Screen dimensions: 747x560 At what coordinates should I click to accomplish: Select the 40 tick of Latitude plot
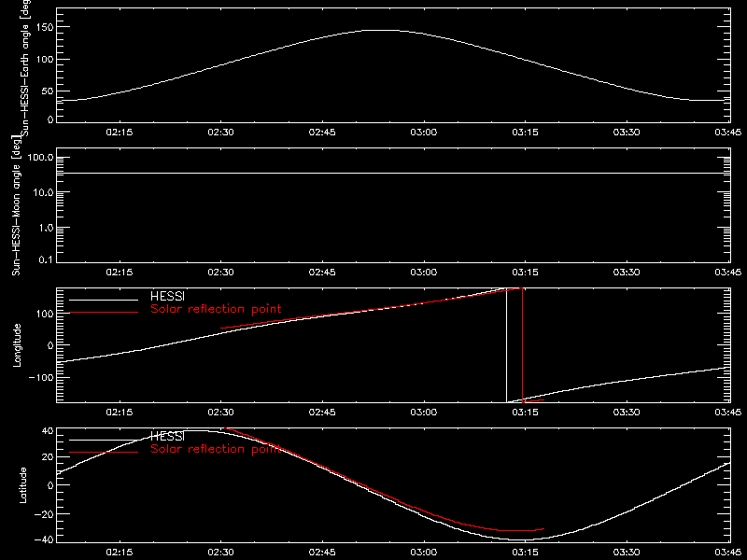(x=48, y=431)
